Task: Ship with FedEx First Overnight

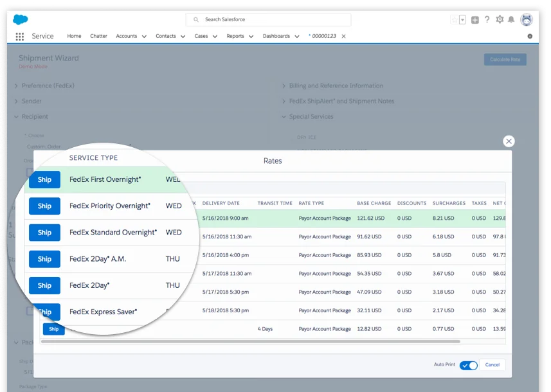Action: tap(44, 179)
